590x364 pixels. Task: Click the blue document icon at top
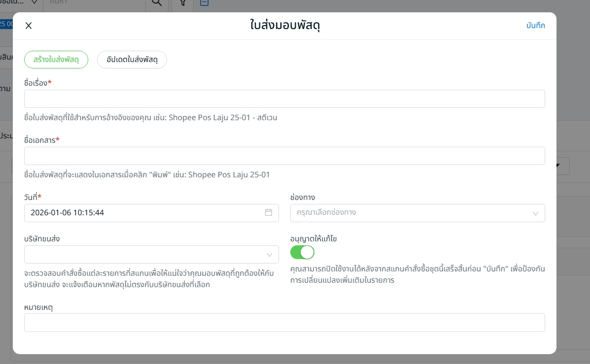point(204,3)
